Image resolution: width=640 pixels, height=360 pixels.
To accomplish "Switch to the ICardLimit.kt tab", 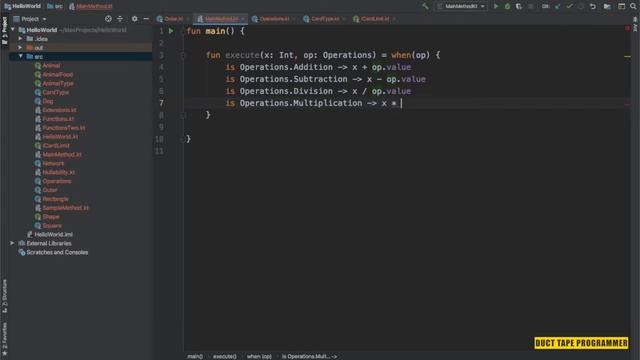I will pos(374,19).
